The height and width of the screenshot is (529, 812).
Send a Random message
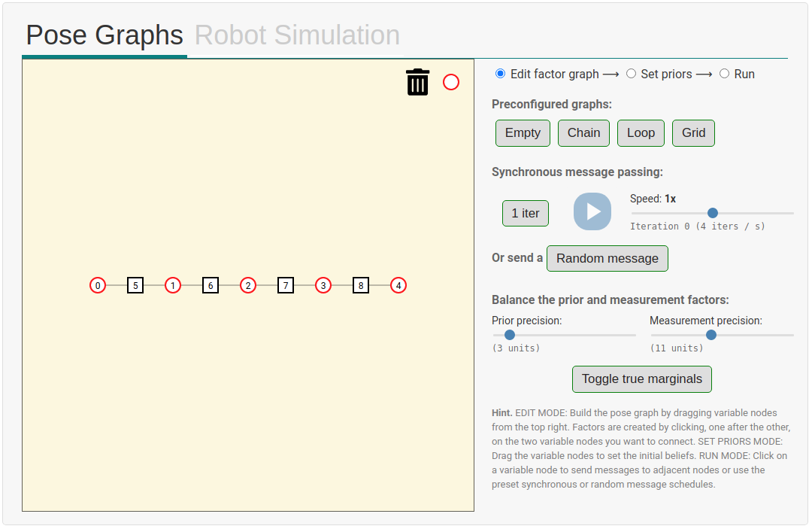pos(607,258)
